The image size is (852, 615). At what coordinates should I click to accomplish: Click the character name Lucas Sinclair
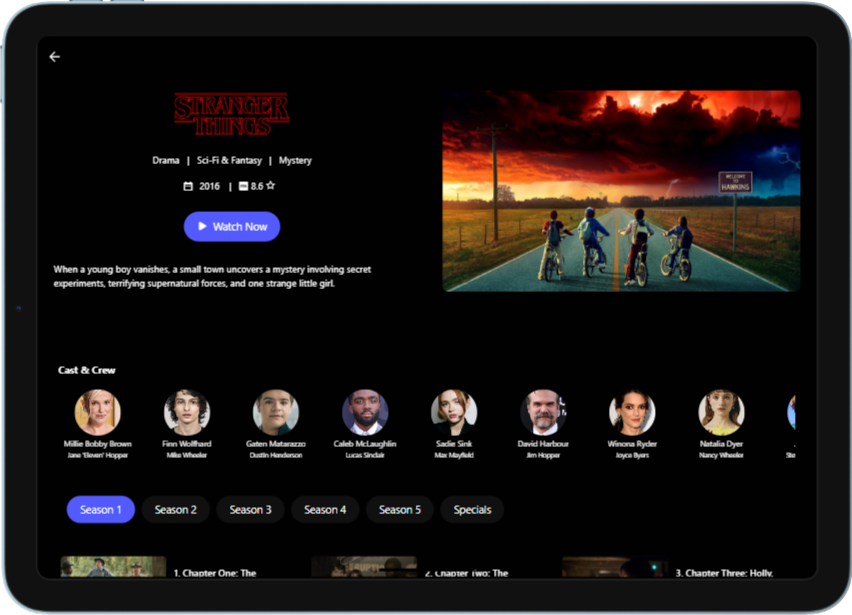point(365,455)
